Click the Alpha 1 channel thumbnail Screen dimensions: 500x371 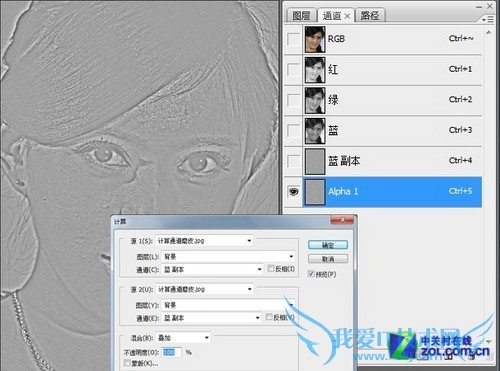315,192
